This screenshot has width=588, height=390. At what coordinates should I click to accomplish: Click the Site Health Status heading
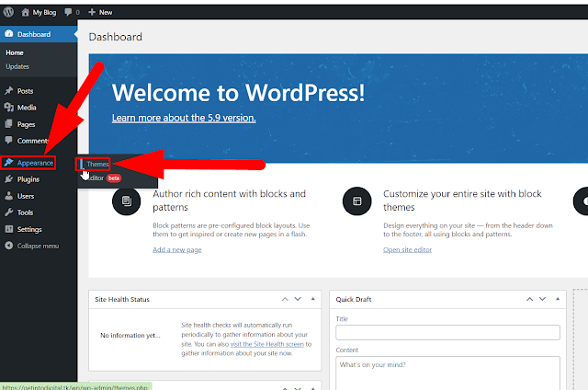pos(122,299)
